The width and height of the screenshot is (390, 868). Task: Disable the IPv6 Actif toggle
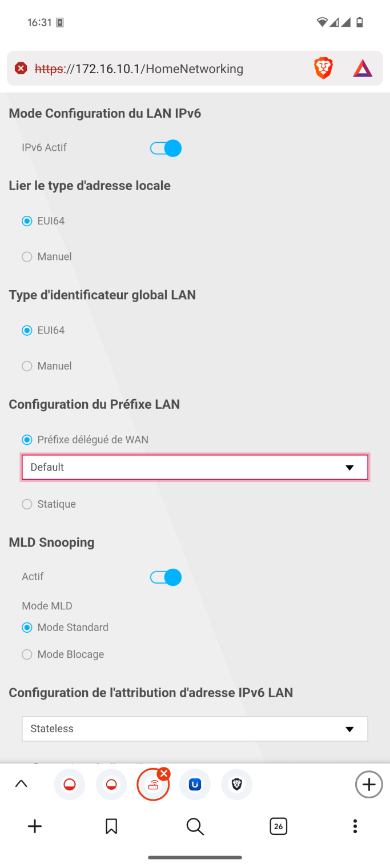[x=166, y=148]
